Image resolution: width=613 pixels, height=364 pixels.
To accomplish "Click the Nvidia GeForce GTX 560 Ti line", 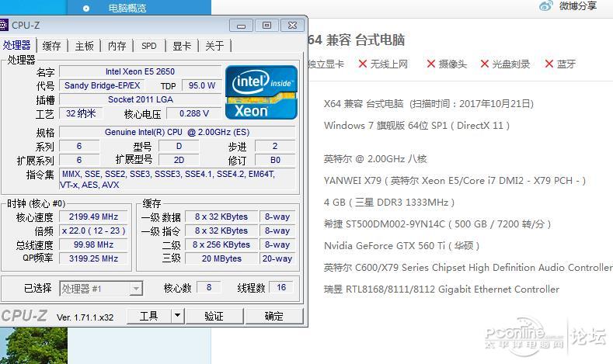I will coord(402,246).
